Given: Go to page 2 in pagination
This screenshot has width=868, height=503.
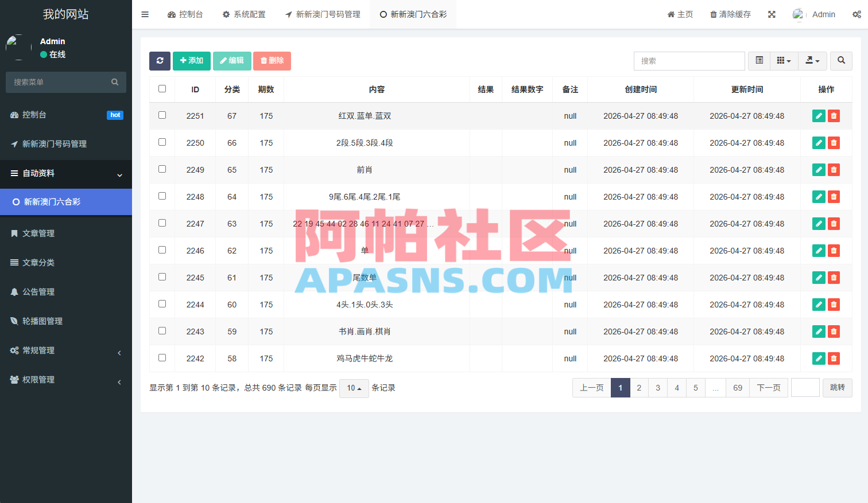Looking at the screenshot, I should click(639, 388).
